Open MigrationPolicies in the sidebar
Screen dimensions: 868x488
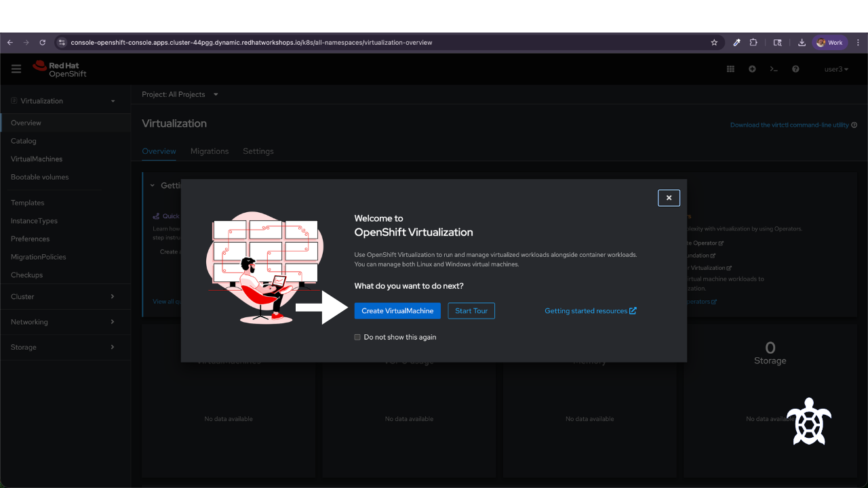click(65, 257)
